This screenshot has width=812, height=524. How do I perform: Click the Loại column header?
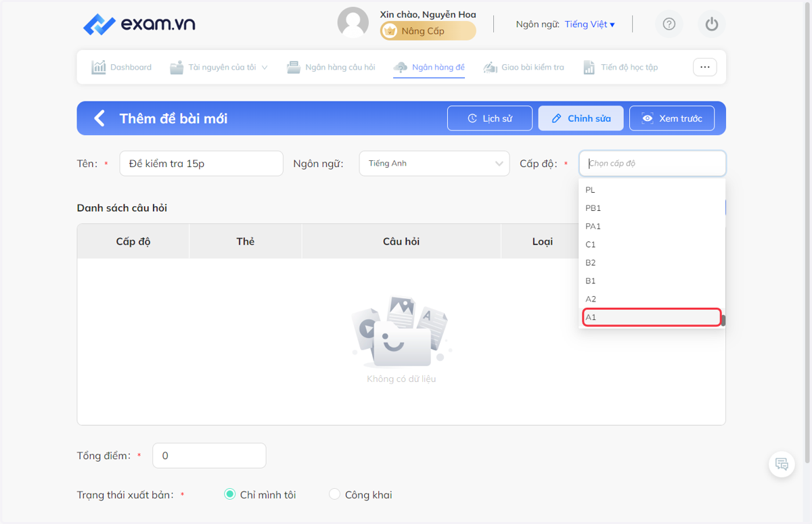coord(542,241)
